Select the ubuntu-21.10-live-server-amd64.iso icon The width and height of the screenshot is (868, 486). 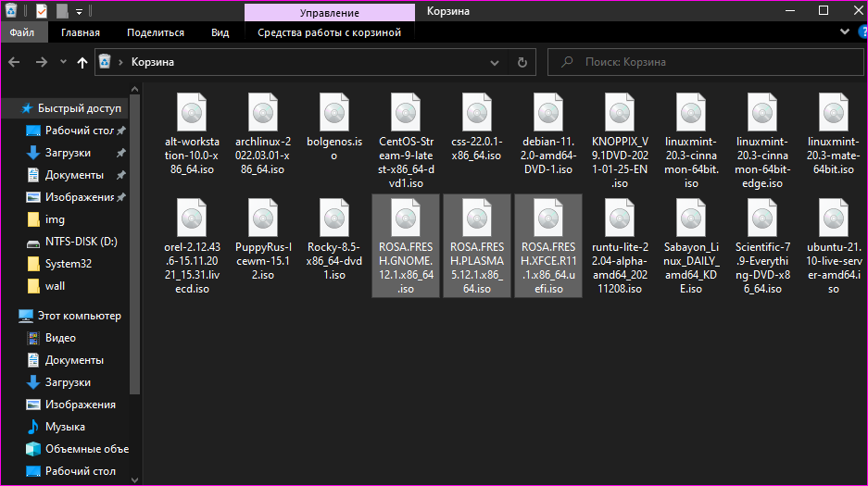pyautogui.click(x=833, y=218)
